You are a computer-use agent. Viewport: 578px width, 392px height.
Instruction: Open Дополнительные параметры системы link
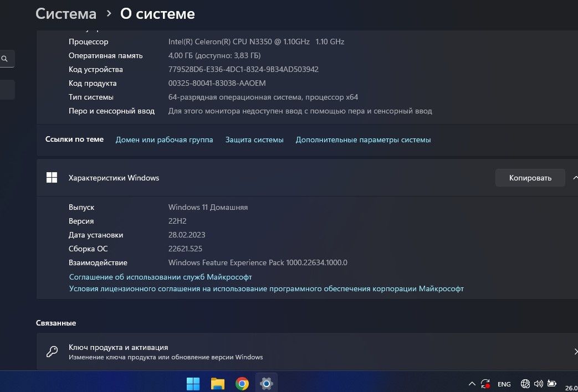pos(363,140)
